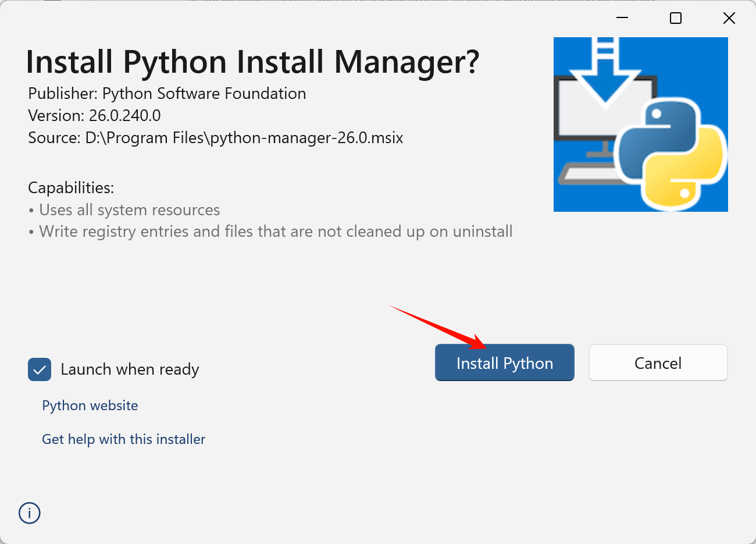The height and width of the screenshot is (544, 756).
Task: Minimize the installer window
Action: (622, 18)
